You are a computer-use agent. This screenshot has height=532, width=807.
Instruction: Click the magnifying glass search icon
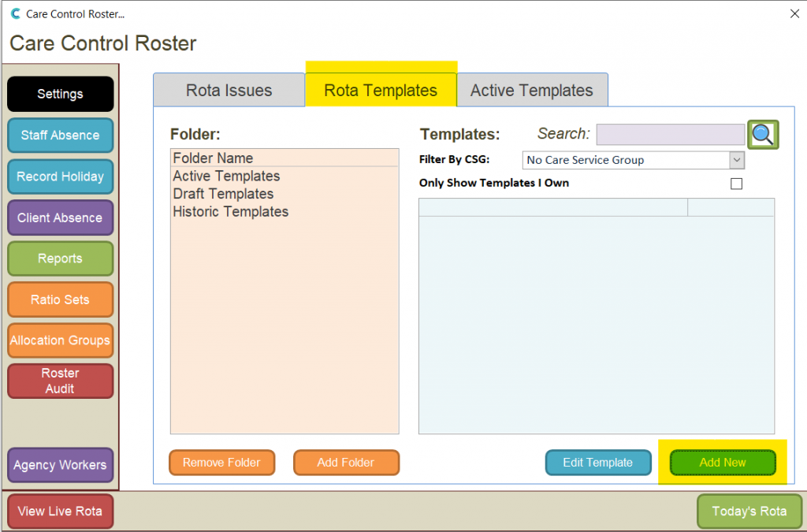pos(763,135)
